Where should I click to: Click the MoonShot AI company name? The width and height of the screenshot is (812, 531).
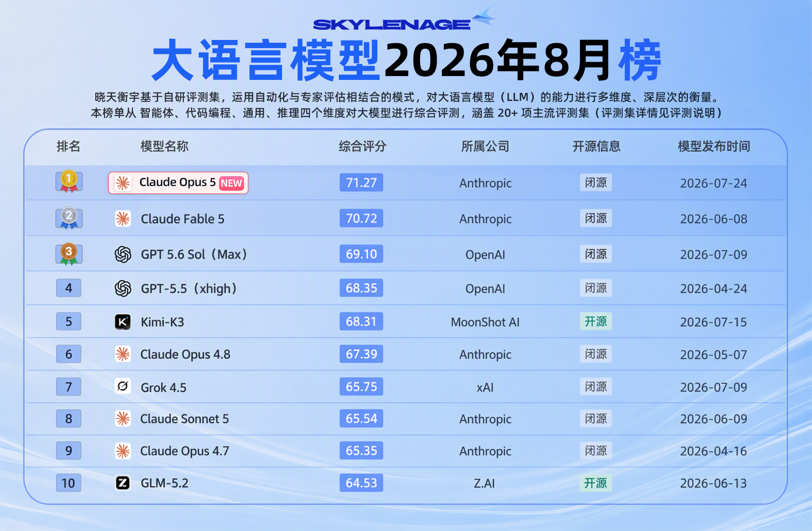point(485,322)
